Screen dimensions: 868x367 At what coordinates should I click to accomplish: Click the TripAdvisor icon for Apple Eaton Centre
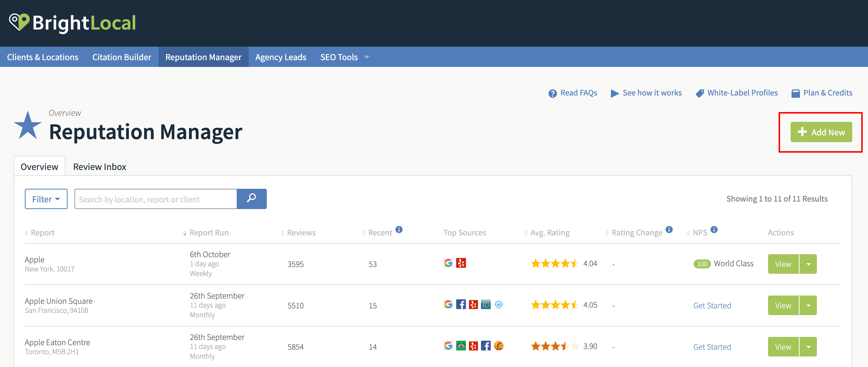(x=461, y=346)
